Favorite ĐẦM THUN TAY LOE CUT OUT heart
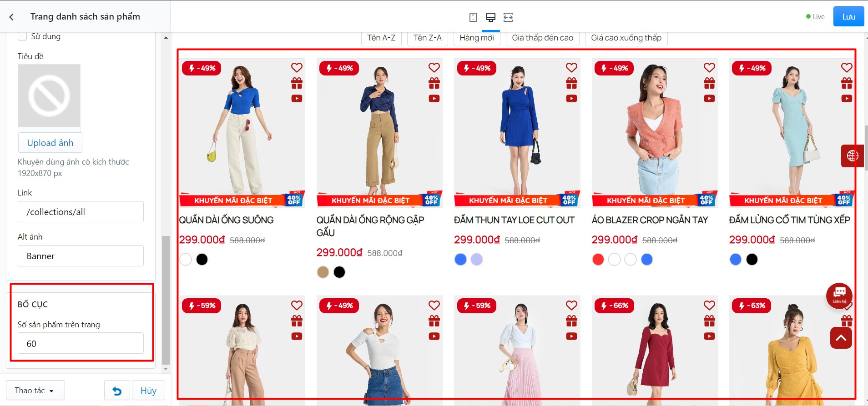The image size is (868, 406). pyautogui.click(x=571, y=68)
